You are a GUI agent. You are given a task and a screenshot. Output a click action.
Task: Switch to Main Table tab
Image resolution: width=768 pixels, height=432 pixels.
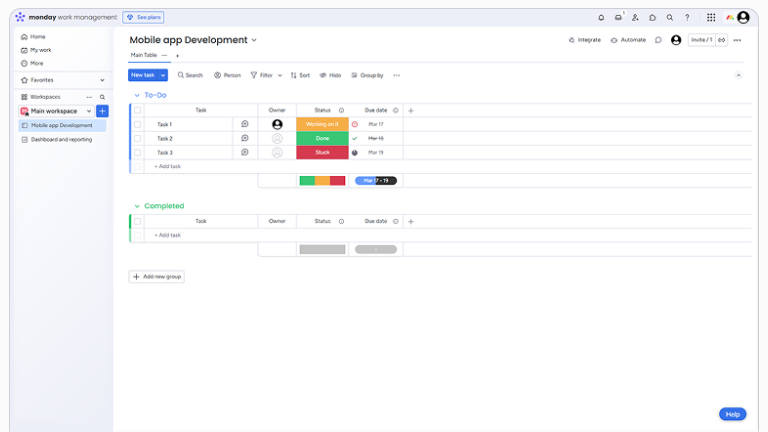click(x=144, y=55)
